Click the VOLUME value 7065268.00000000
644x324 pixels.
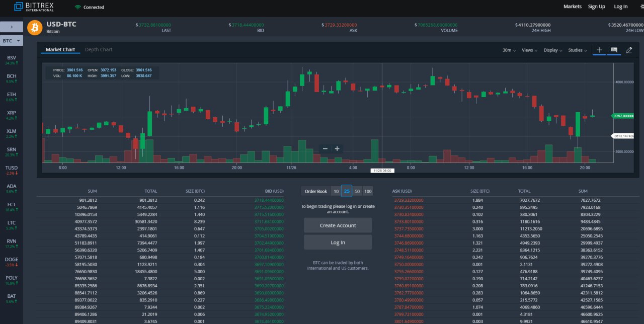pos(436,25)
